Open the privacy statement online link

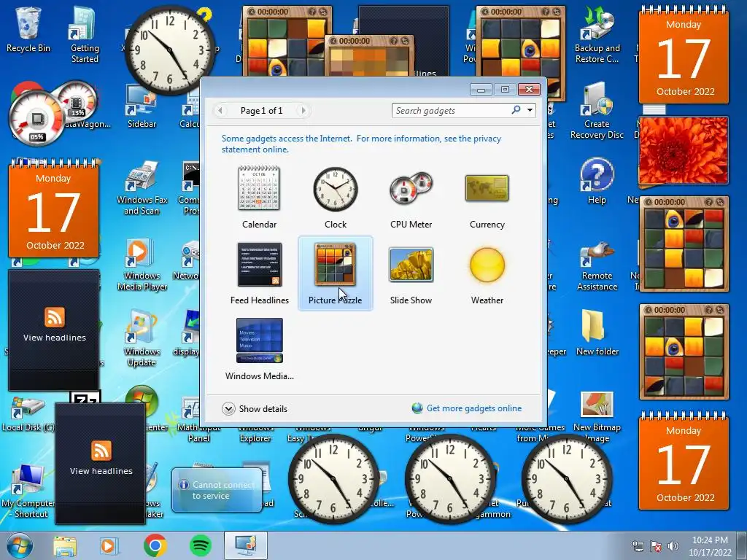361,144
